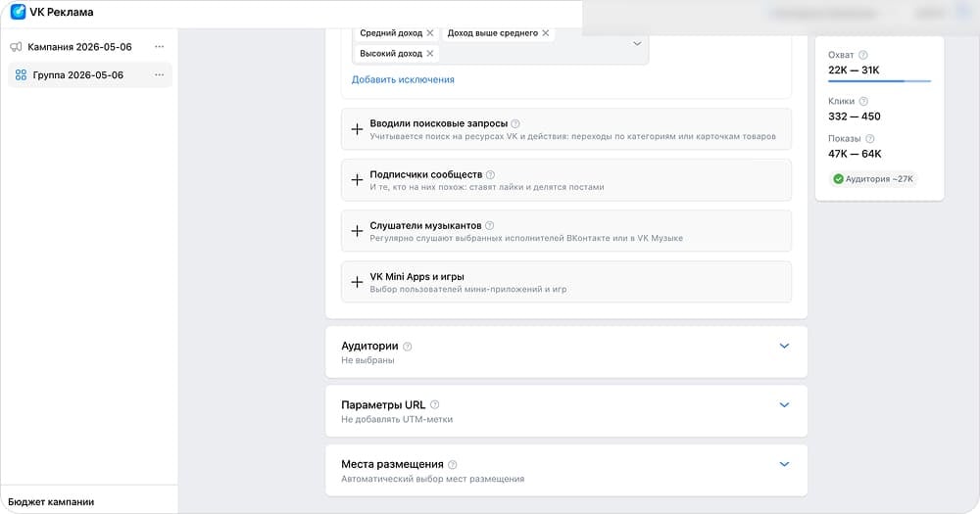Open the three-dot menu for Группа 2026-05-06
This screenshot has width=980, height=514.
coord(160,75)
